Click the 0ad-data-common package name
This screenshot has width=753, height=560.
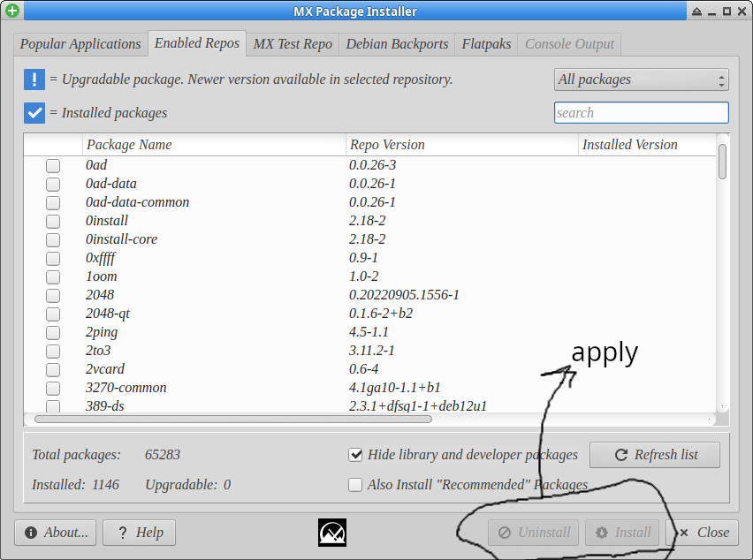pos(137,202)
